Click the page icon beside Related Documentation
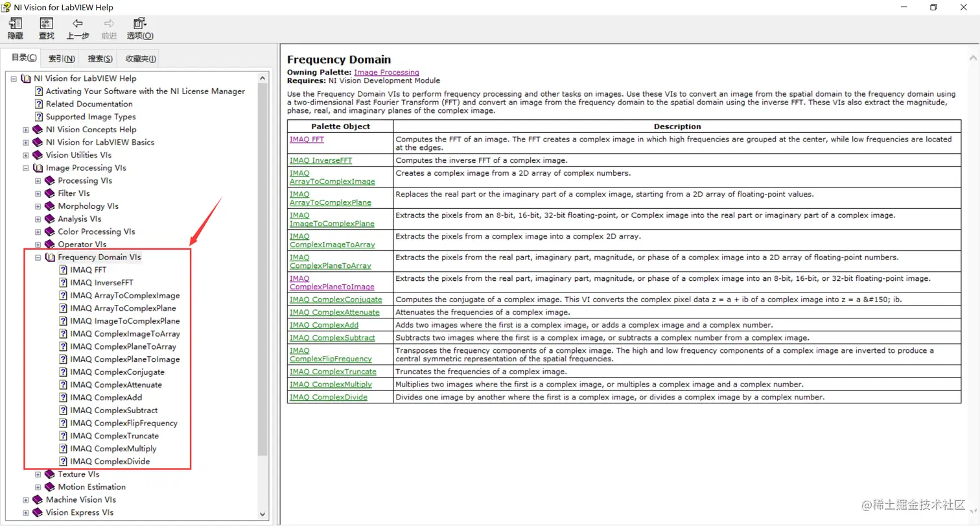Image resolution: width=980 pixels, height=526 pixels. tap(38, 104)
